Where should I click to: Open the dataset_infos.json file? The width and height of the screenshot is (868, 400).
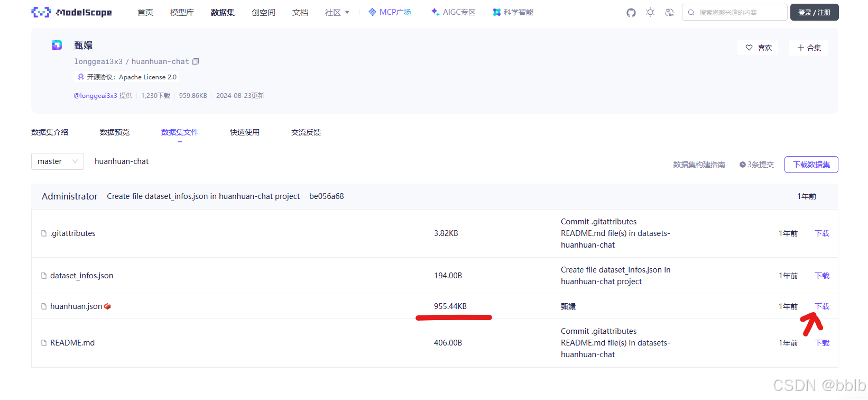pos(81,276)
